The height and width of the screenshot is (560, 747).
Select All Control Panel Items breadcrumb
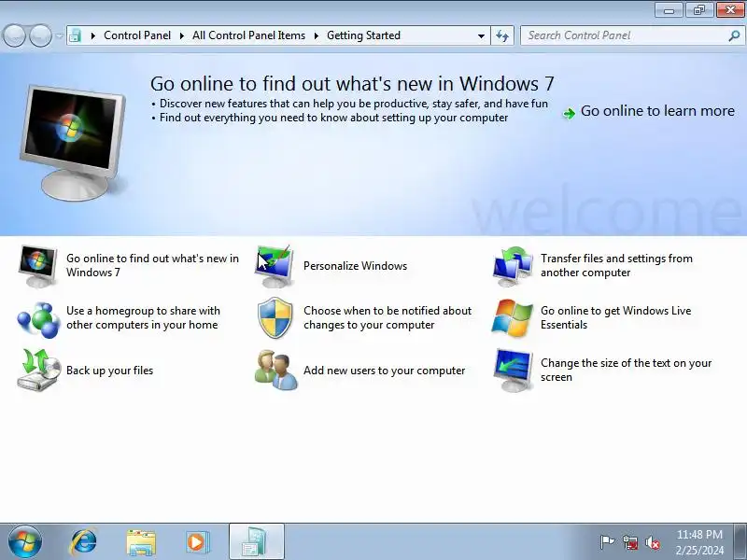(248, 35)
